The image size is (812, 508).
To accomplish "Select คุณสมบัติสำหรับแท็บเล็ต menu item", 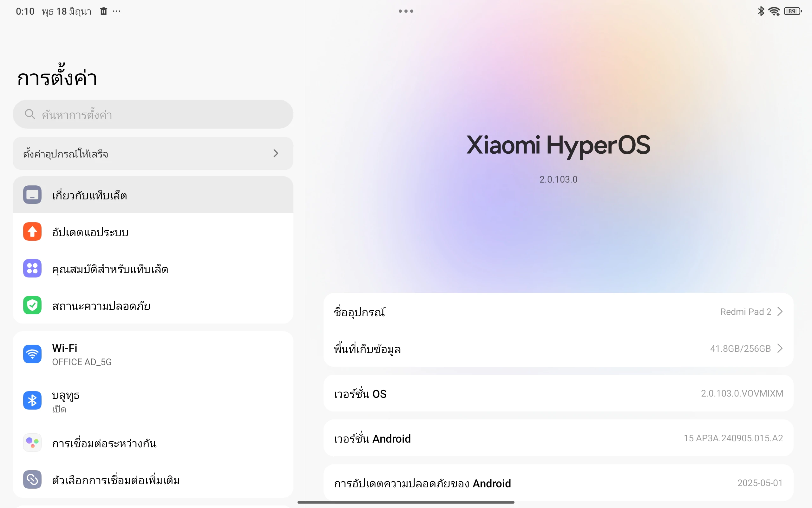I will [x=153, y=269].
